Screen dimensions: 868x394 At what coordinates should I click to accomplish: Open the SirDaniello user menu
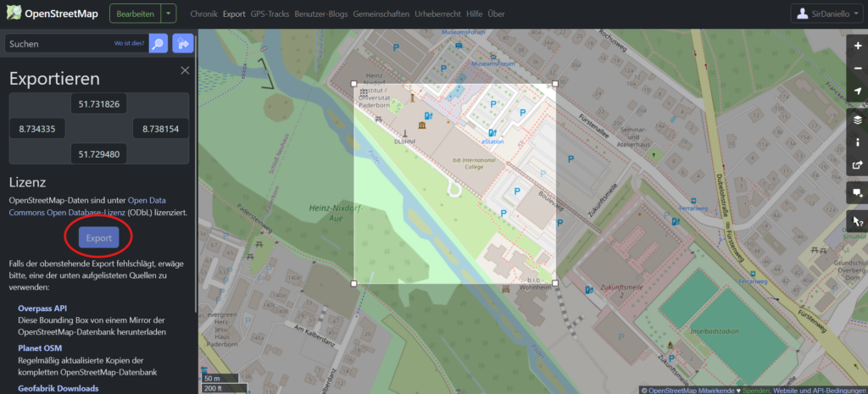click(828, 14)
